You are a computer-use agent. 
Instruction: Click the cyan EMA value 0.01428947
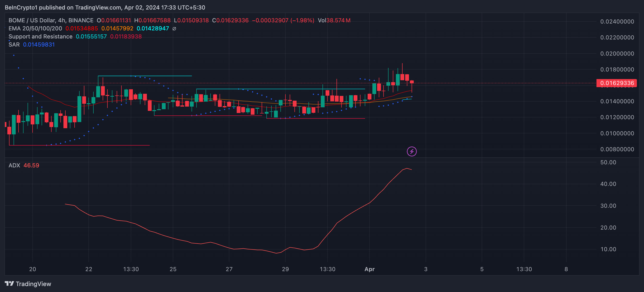click(153, 28)
